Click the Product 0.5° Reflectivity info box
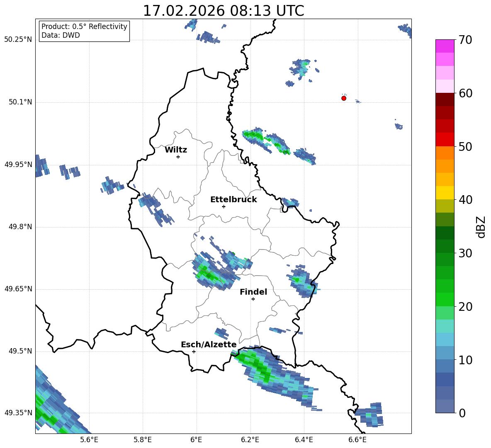Screen dimensions: 491x448 click(x=84, y=31)
